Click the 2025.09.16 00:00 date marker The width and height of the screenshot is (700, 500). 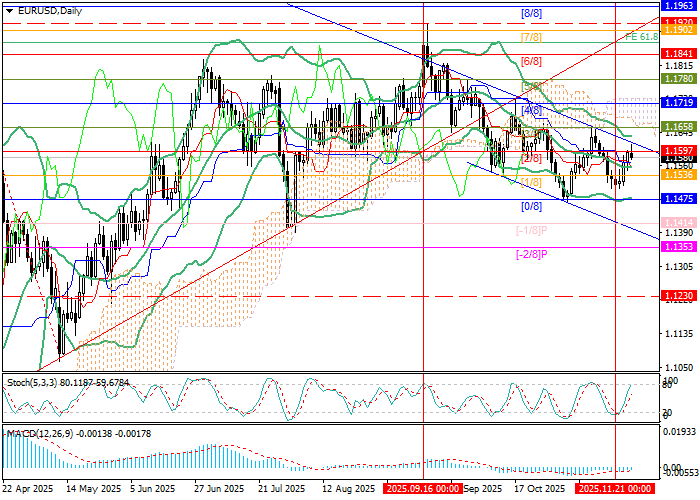tap(424, 490)
